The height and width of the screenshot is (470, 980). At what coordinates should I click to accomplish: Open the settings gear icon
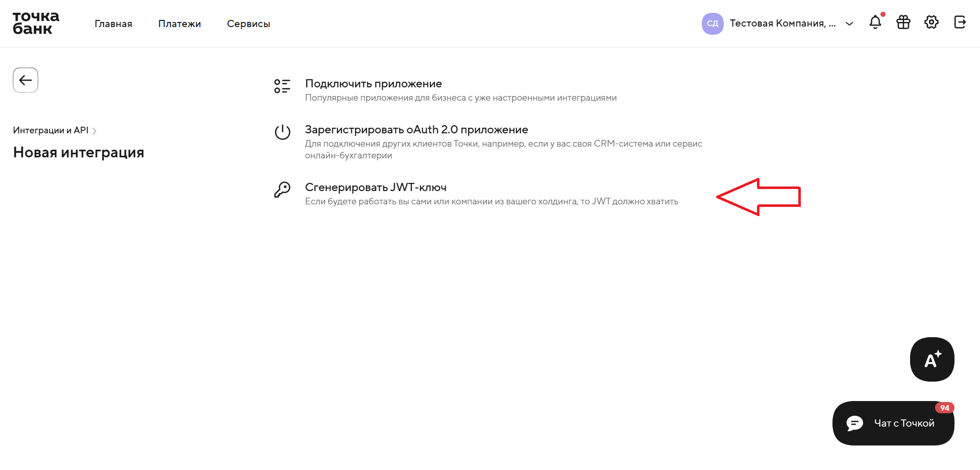(932, 22)
